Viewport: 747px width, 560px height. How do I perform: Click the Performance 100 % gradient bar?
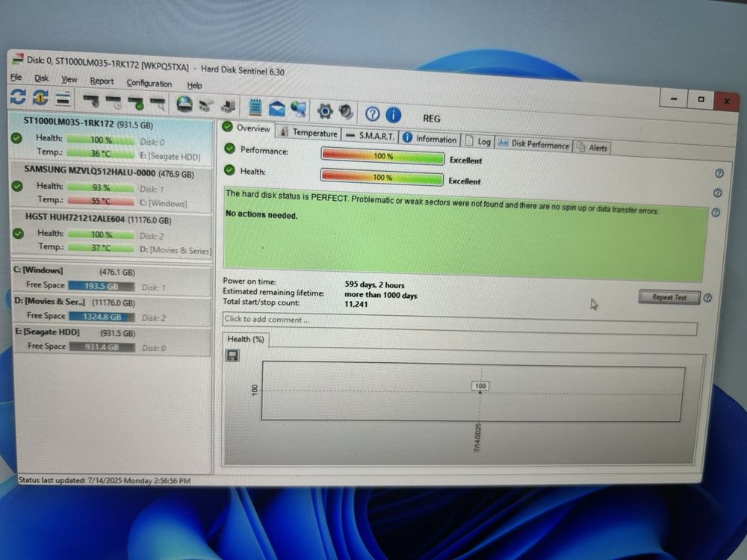[382, 156]
